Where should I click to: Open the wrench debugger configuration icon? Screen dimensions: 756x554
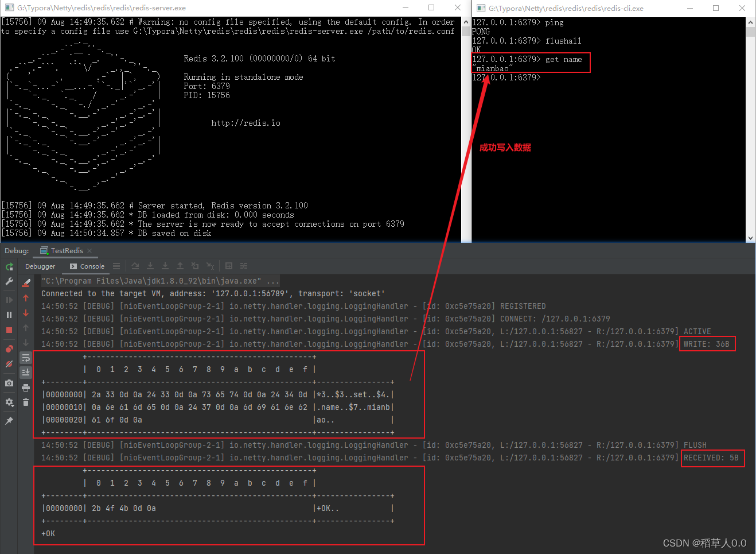(x=9, y=281)
